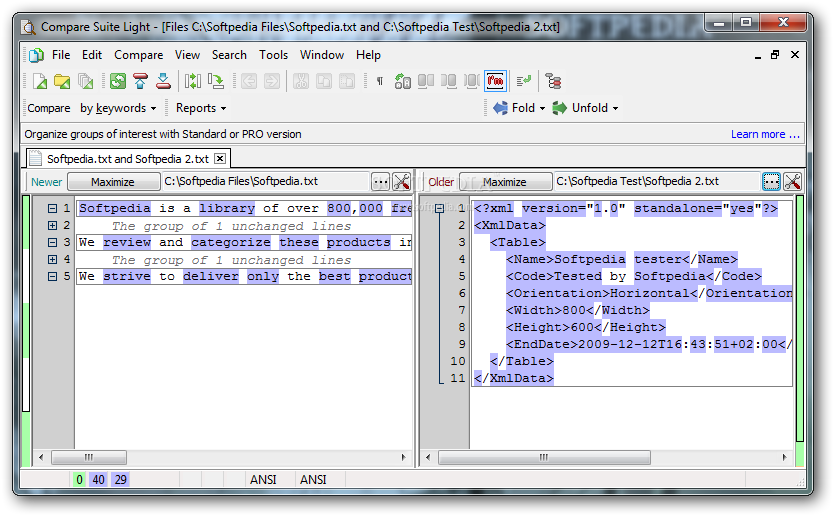Toggle the third pane layout icon
Image resolution: width=834 pixels, height=516 pixels.
pyautogui.click(x=471, y=81)
